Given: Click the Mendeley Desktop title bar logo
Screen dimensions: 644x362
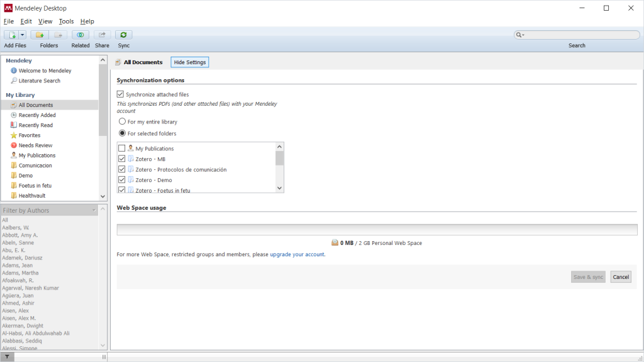Looking at the screenshot, I should pyautogui.click(x=8, y=8).
